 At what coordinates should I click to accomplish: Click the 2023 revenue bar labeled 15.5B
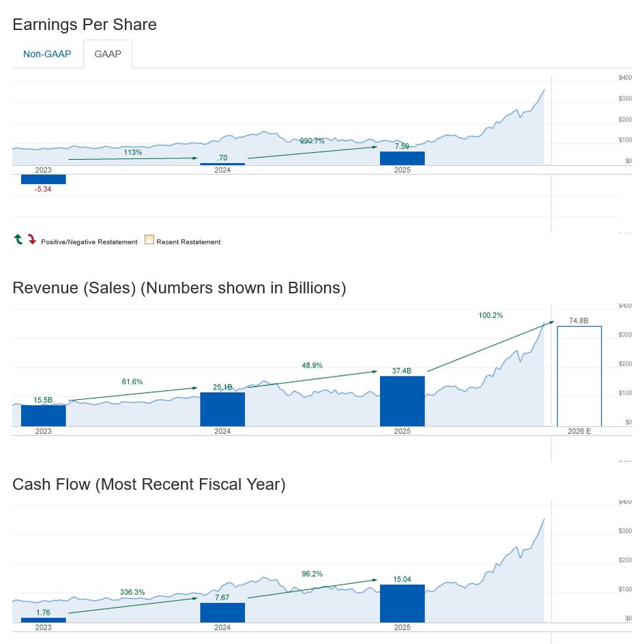point(44,415)
